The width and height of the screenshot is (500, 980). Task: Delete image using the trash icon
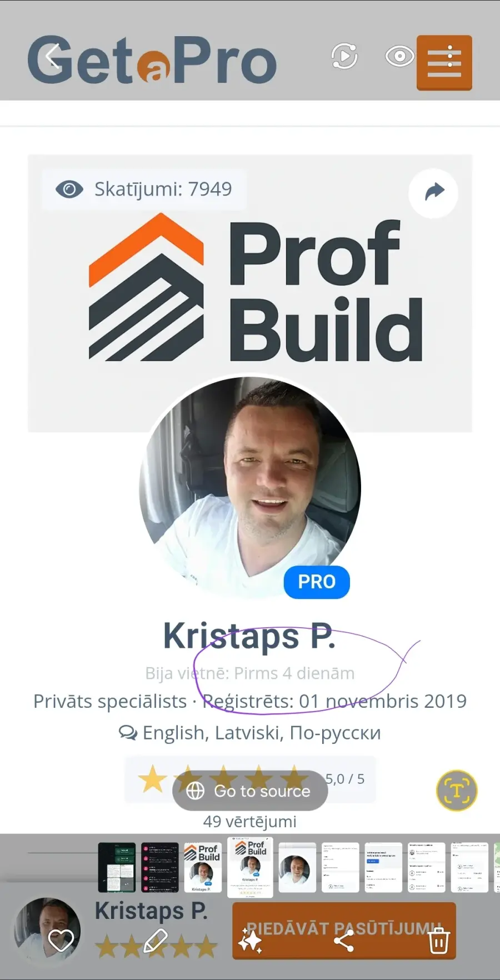tap(439, 941)
